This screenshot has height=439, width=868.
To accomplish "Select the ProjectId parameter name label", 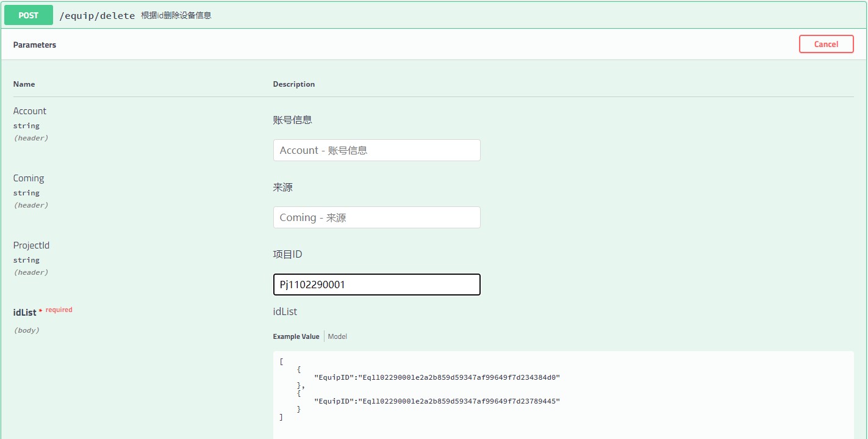I will point(31,245).
